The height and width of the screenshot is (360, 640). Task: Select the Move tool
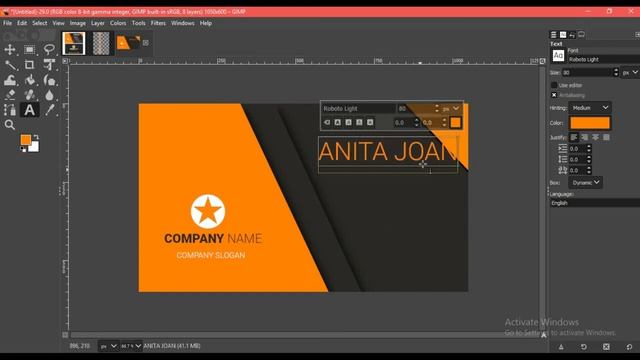[x=9, y=50]
